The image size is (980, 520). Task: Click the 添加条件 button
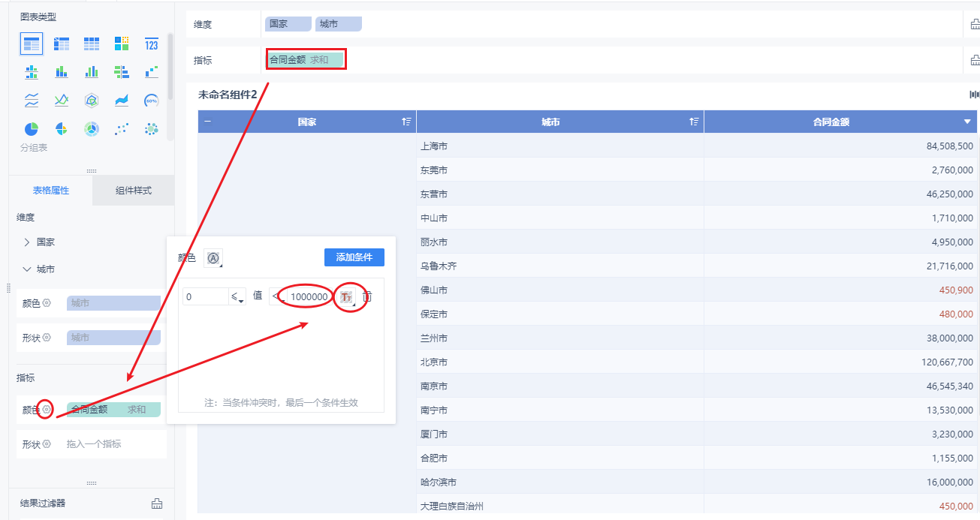[x=354, y=257]
